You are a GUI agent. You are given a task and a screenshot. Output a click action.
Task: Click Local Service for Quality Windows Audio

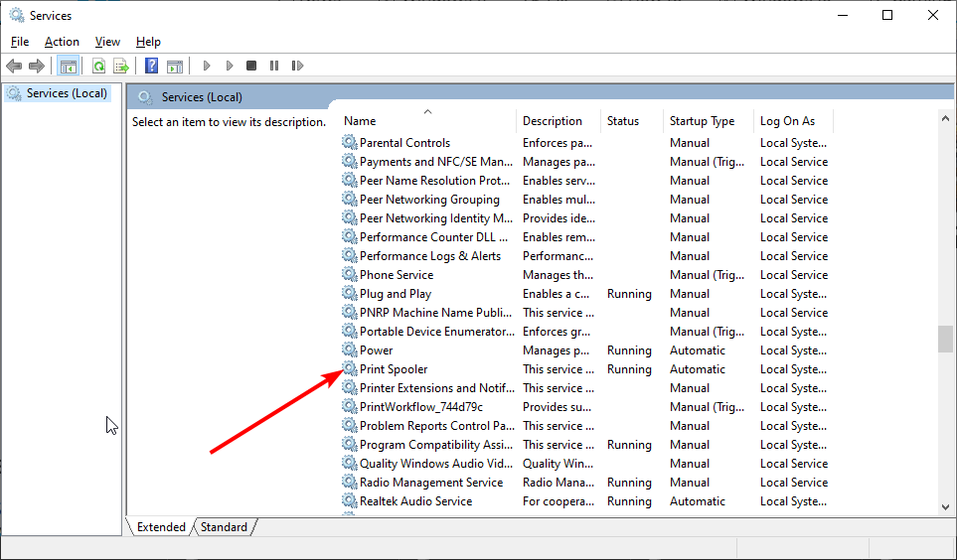[x=794, y=464]
